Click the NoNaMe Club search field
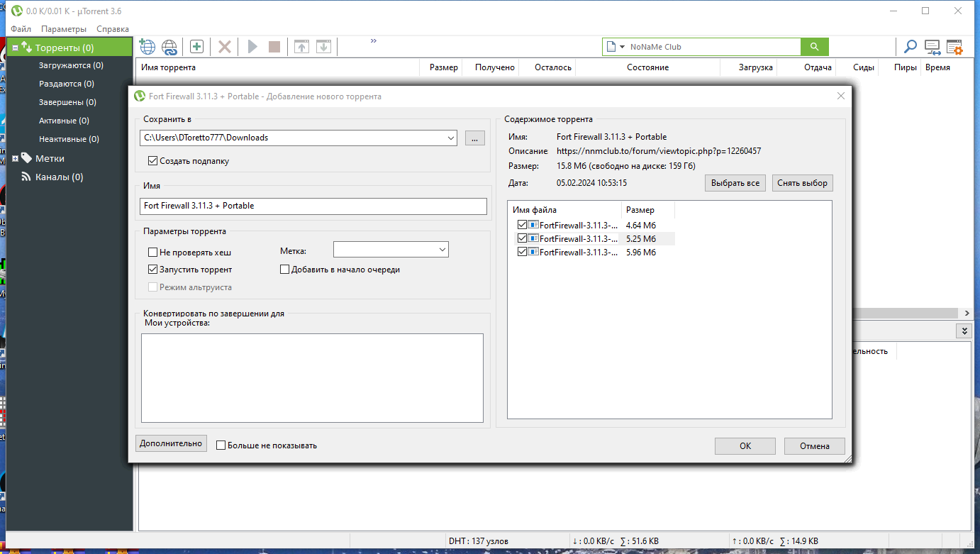 [713, 47]
